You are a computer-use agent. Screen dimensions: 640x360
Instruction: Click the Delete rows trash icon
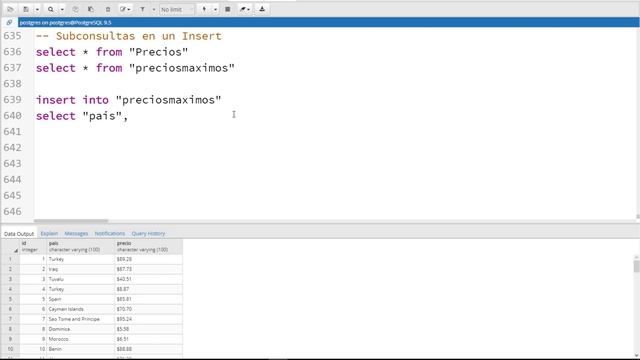108,9
